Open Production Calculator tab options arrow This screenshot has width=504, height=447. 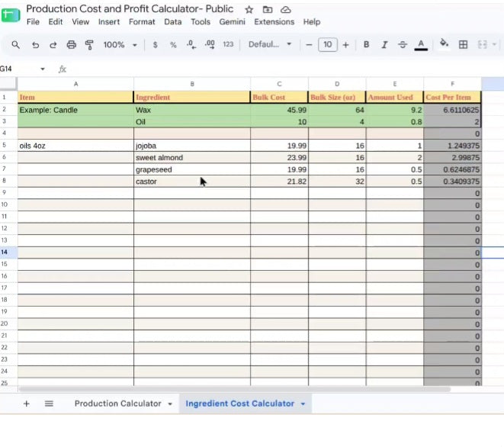coord(170,404)
